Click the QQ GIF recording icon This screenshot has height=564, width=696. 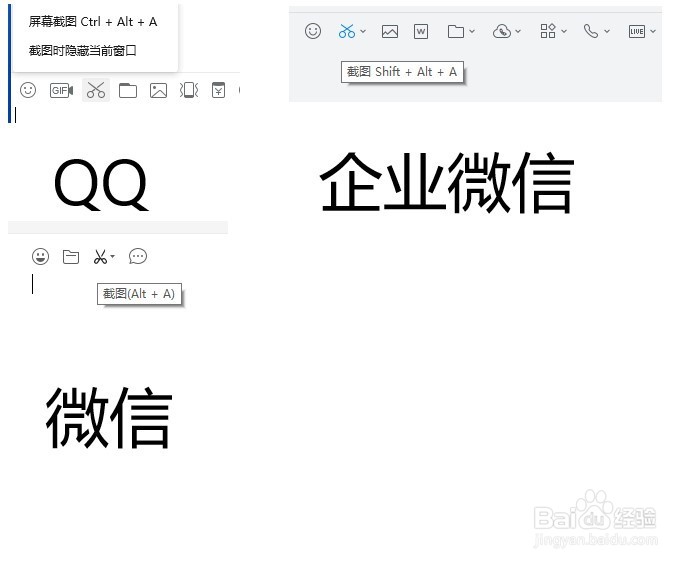[61, 91]
